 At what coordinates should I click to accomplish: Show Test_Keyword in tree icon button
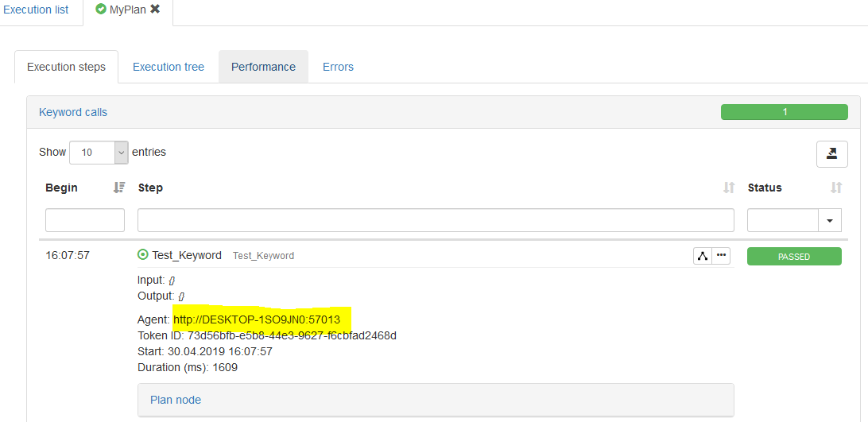703,256
